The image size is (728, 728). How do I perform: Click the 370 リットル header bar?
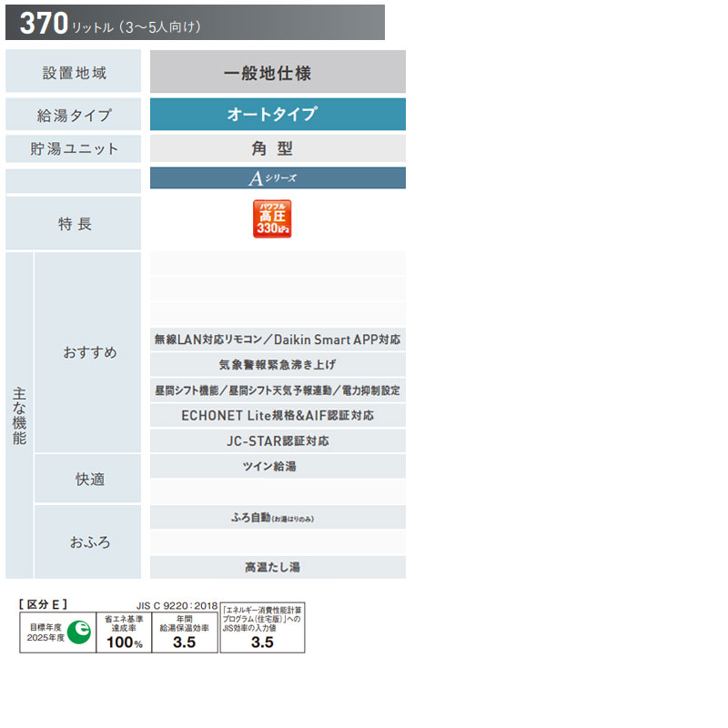pos(195,22)
